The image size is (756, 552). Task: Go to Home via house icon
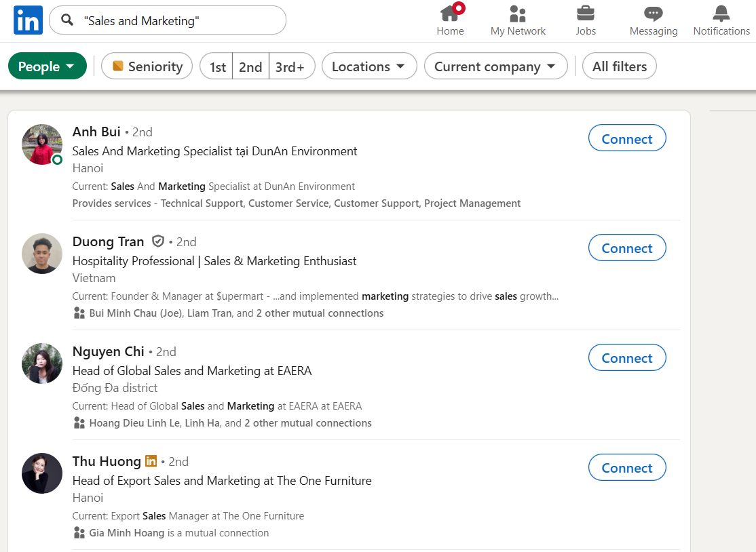tap(450, 13)
